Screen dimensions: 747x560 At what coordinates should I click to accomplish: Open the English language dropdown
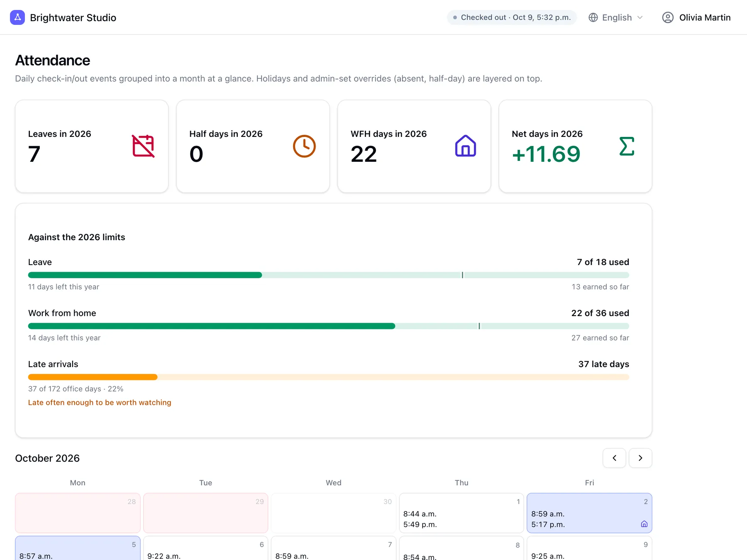pos(616,17)
